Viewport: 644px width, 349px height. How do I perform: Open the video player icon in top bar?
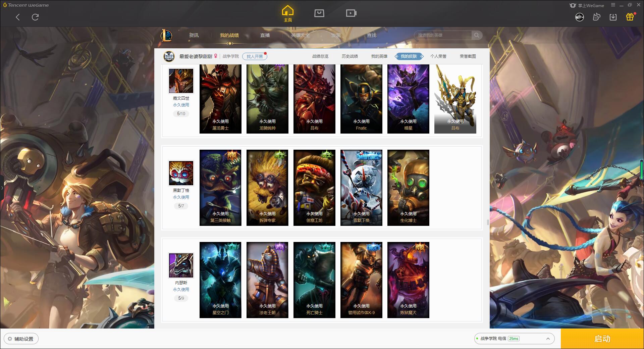tap(351, 13)
